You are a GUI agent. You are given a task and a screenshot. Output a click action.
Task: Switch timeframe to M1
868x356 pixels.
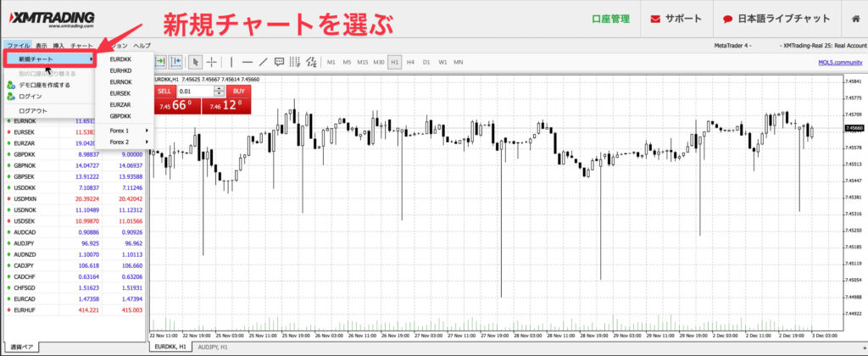point(331,62)
